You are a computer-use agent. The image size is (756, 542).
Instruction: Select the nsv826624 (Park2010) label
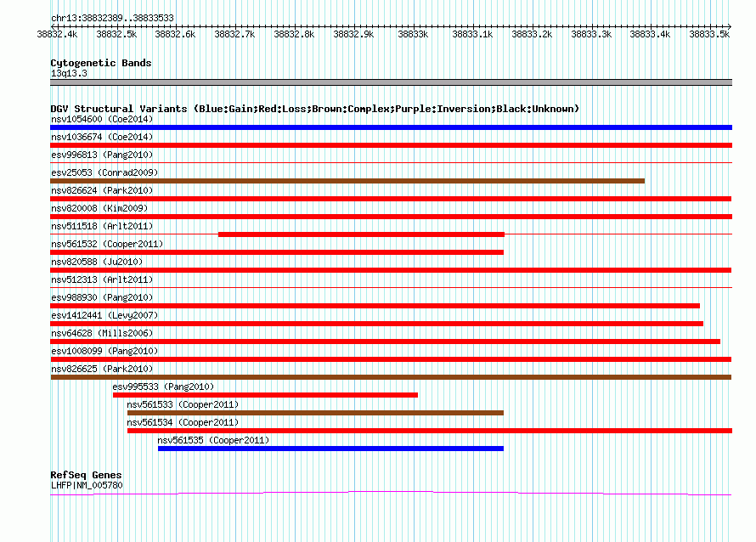pyautogui.click(x=102, y=190)
